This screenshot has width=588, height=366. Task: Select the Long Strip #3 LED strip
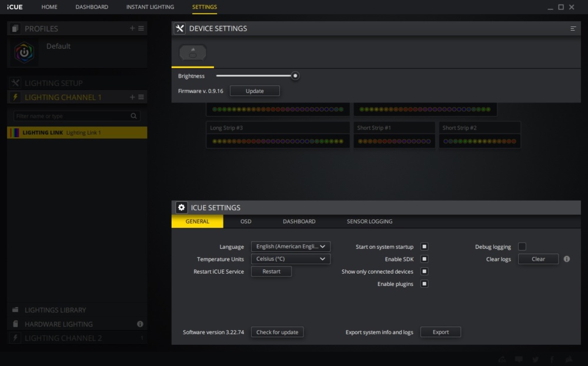[x=278, y=135]
